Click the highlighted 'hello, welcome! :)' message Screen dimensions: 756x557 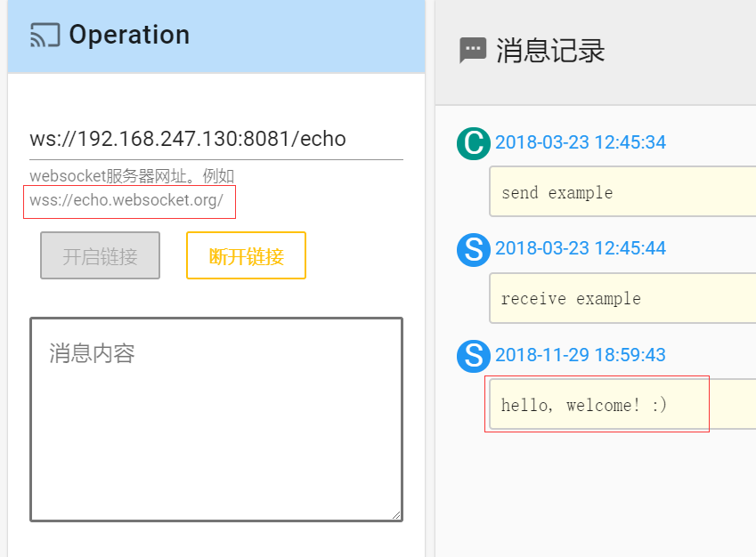tap(597, 404)
